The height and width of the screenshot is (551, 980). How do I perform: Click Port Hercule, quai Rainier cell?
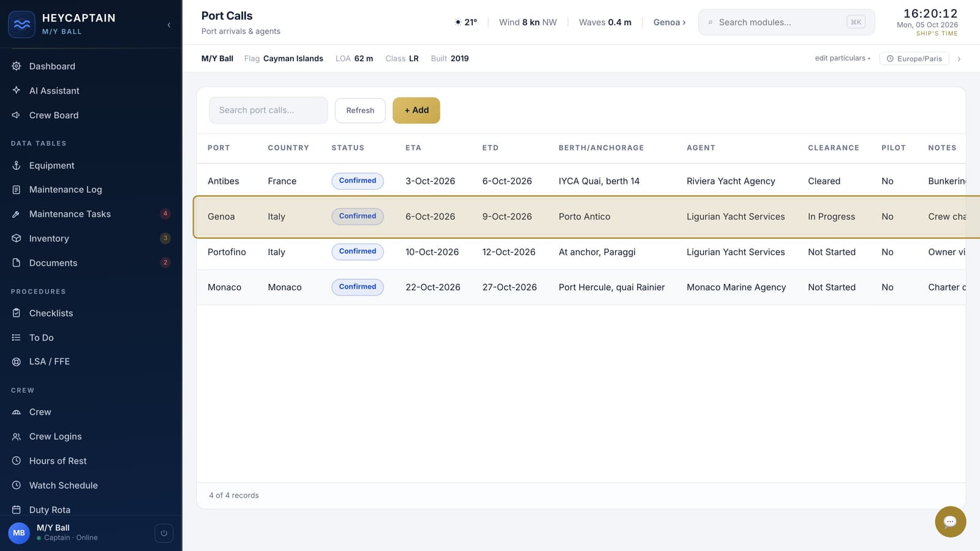[611, 287]
